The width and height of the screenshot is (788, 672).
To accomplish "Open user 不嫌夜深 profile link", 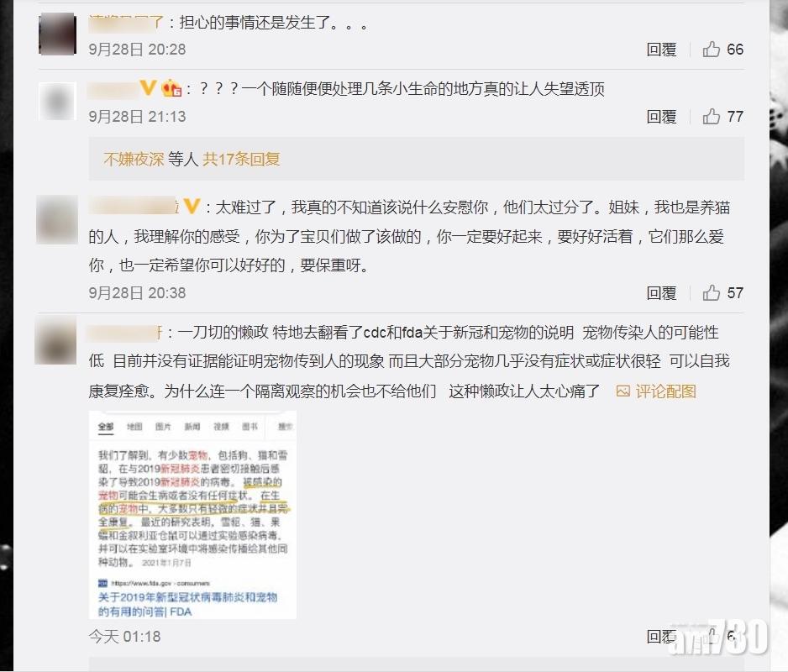I will click(x=134, y=160).
